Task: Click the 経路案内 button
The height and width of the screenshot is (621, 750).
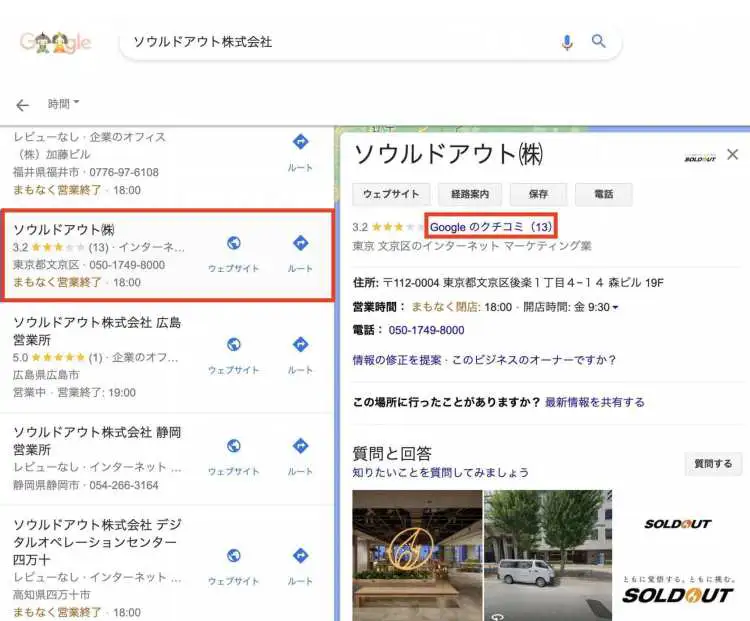Action: [469, 194]
